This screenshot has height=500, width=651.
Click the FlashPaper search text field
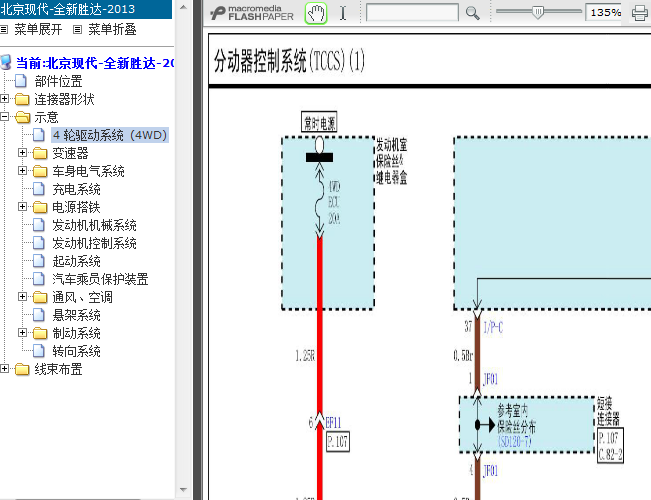(x=412, y=13)
